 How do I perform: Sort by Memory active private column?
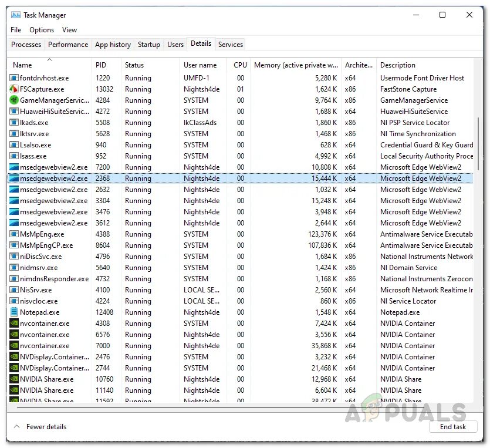pos(296,65)
